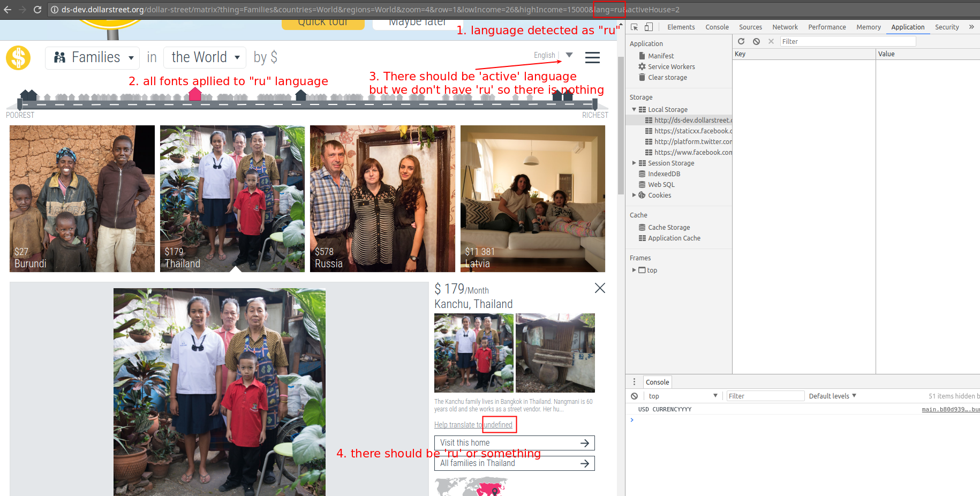The height and width of the screenshot is (496, 980).
Task: Clear the console with the ban icon
Action: click(x=634, y=395)
